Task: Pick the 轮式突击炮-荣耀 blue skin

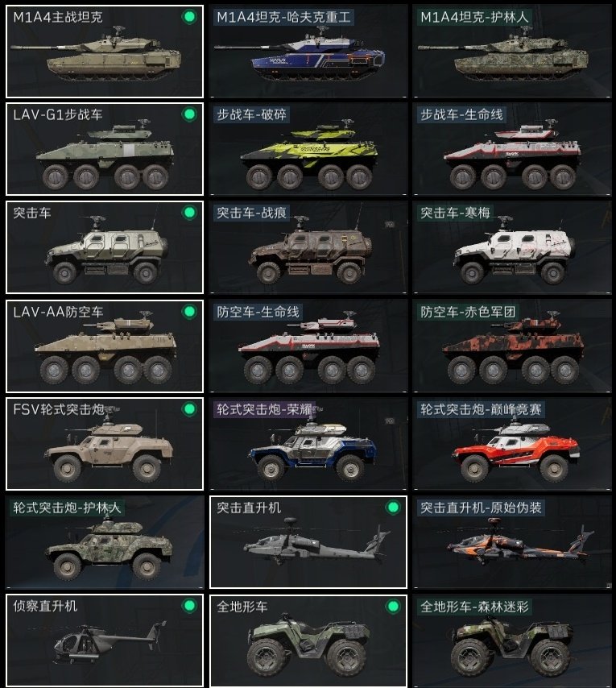Action: point(308,444)
